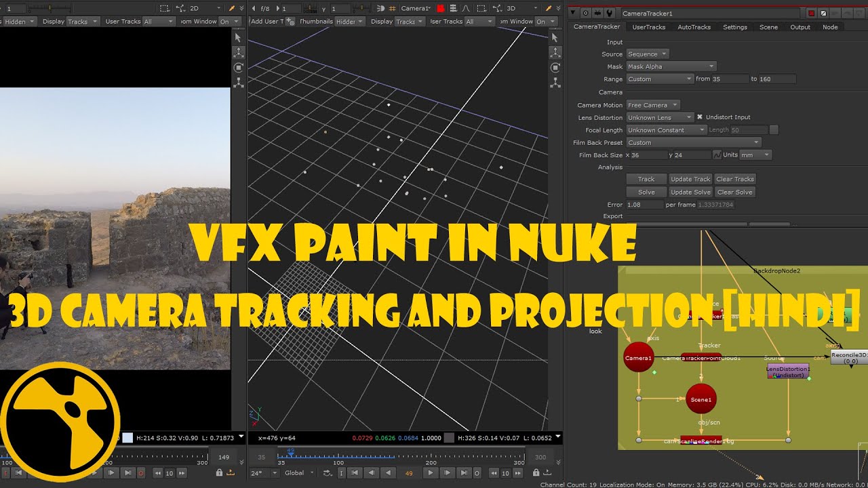Click the lock icon in the right timeline

535,472
